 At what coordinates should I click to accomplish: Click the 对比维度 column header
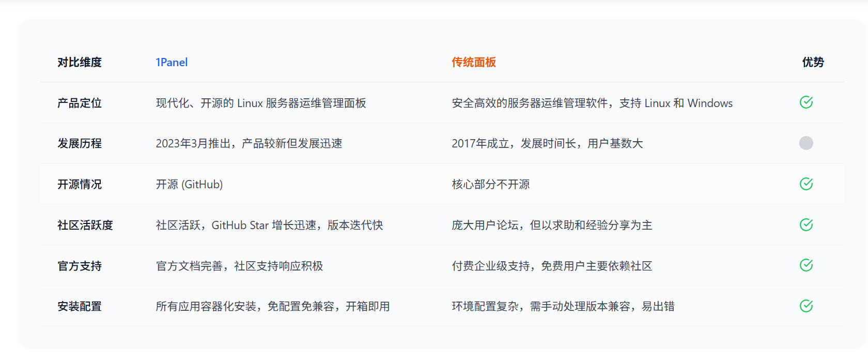point(80,63)
